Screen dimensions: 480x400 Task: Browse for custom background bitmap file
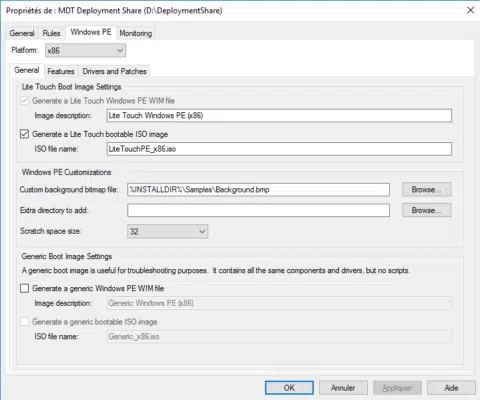point(427,190)
